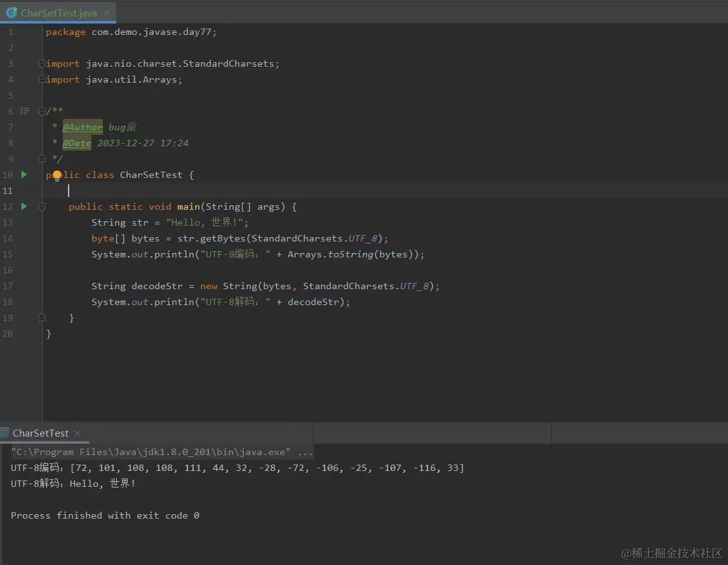Click Arrays.toString call on line 15

(x=330, y=254)
